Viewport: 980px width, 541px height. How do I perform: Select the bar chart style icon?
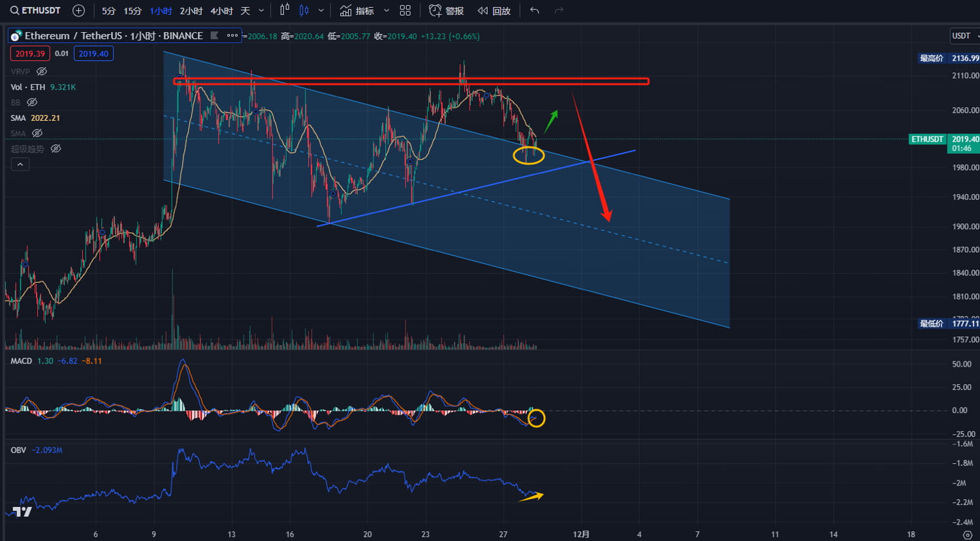coord(285,10)
